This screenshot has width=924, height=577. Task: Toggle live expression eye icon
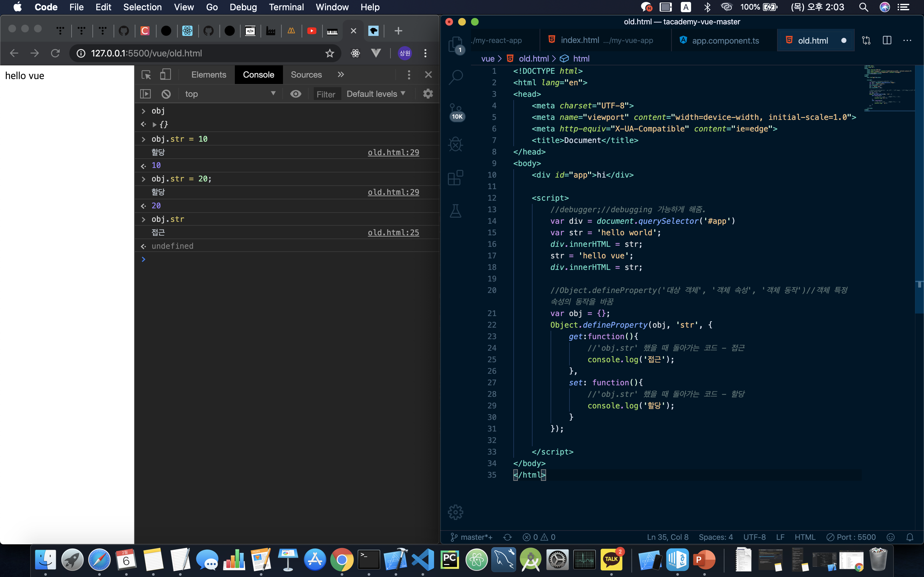[x=295, y=94]
